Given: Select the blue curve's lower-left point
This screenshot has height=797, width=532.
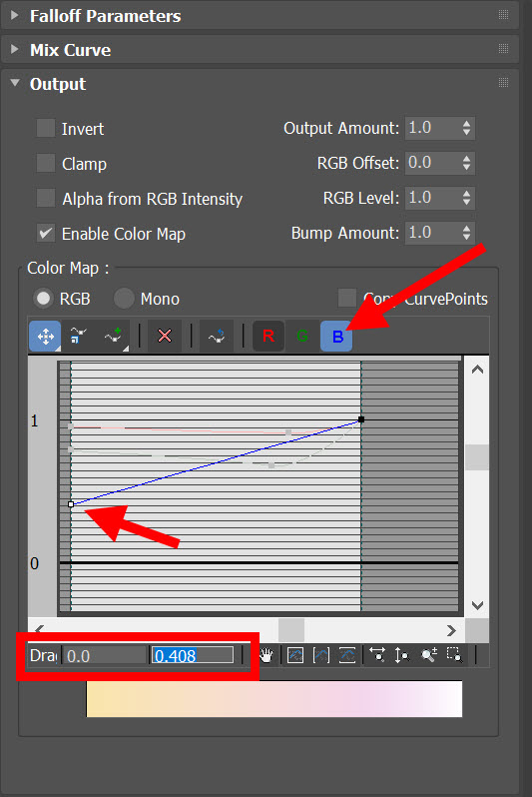Looking at the screenshot, I should 71,504.
